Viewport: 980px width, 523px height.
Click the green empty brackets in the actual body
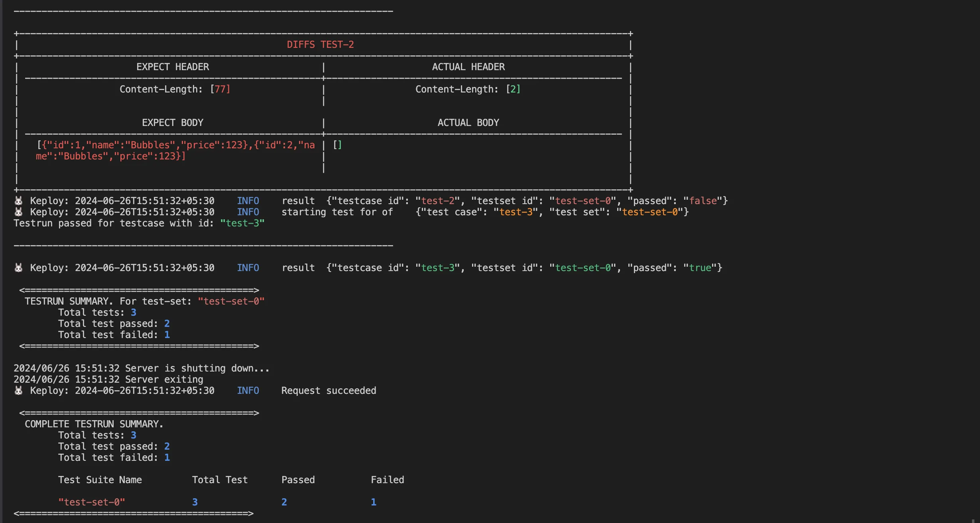point(337,145)
